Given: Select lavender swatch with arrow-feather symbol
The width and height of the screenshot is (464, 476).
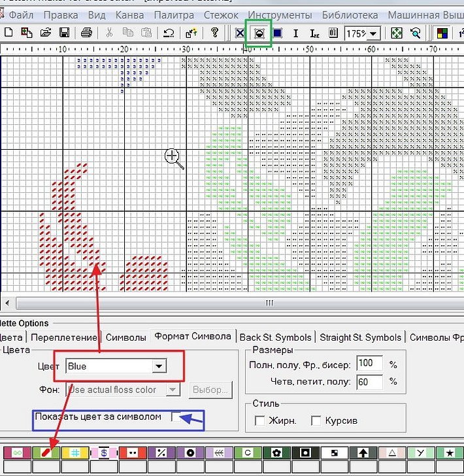Looking at the screenshot, I should tap(219, 453).
